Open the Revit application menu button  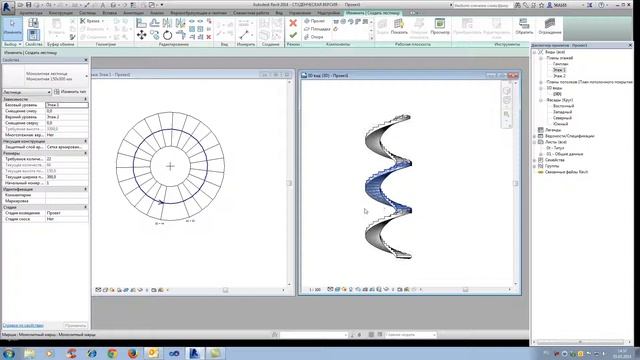click(x=8, y=7)
